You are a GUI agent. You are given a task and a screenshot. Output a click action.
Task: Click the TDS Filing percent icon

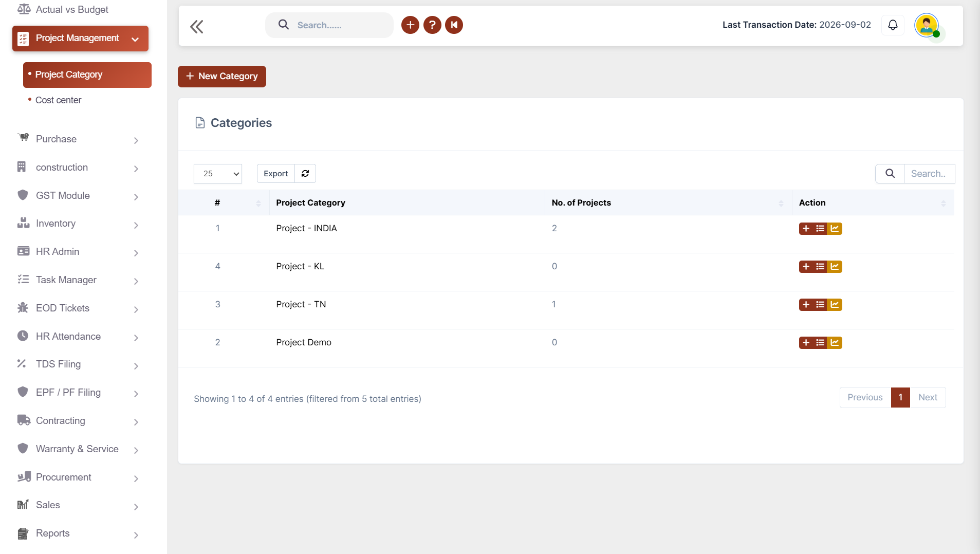tap(22, 363)
